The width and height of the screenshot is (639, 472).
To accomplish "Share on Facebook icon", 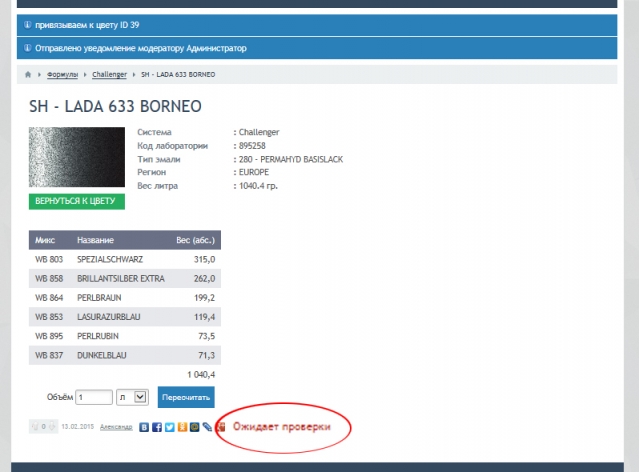I will pos(157,427).
